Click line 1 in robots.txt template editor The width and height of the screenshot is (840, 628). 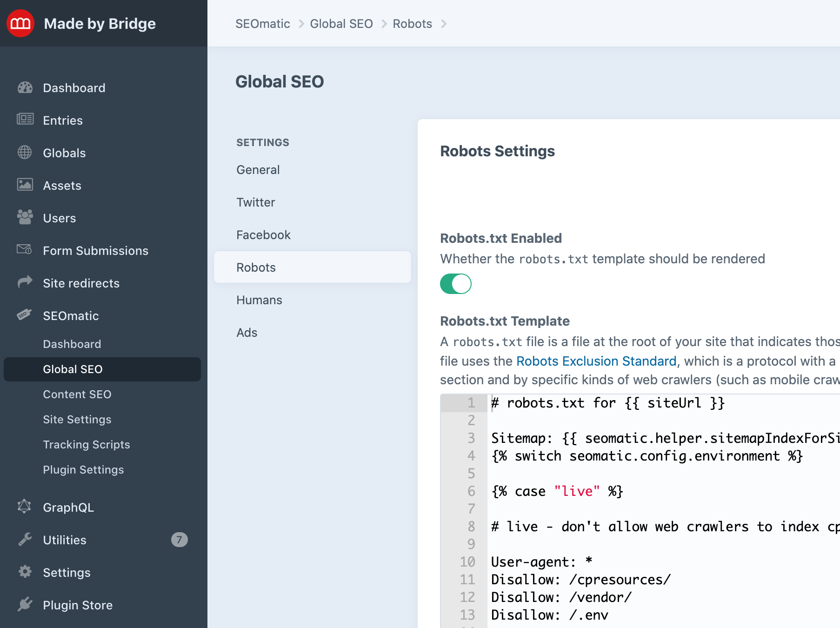click(608, 403)
